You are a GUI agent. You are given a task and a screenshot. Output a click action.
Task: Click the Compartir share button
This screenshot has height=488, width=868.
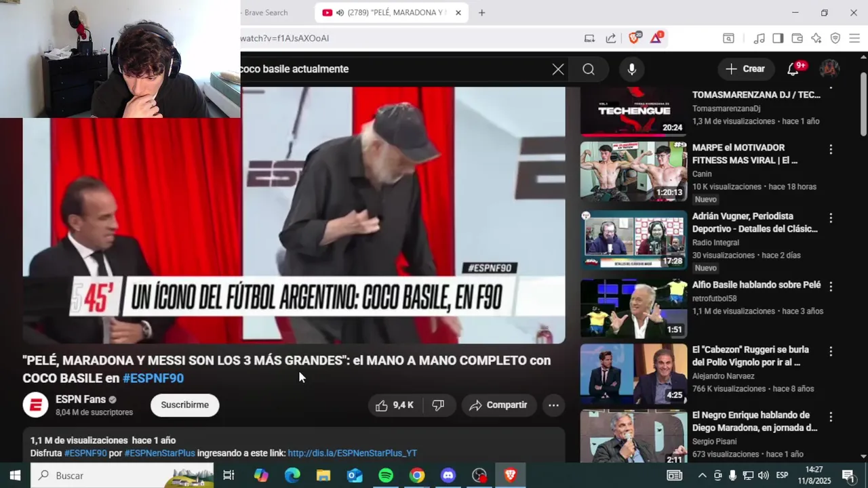tap(499, 405)
